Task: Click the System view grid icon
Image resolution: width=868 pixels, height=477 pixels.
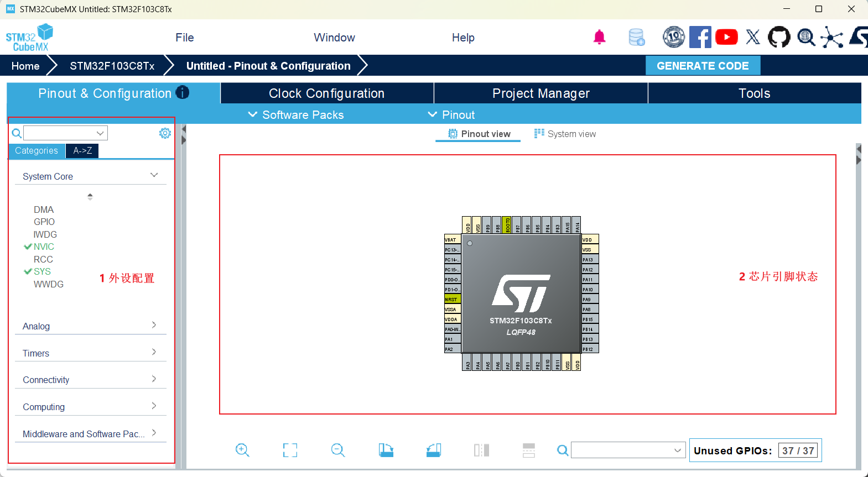Action: [x=539, y=133]
